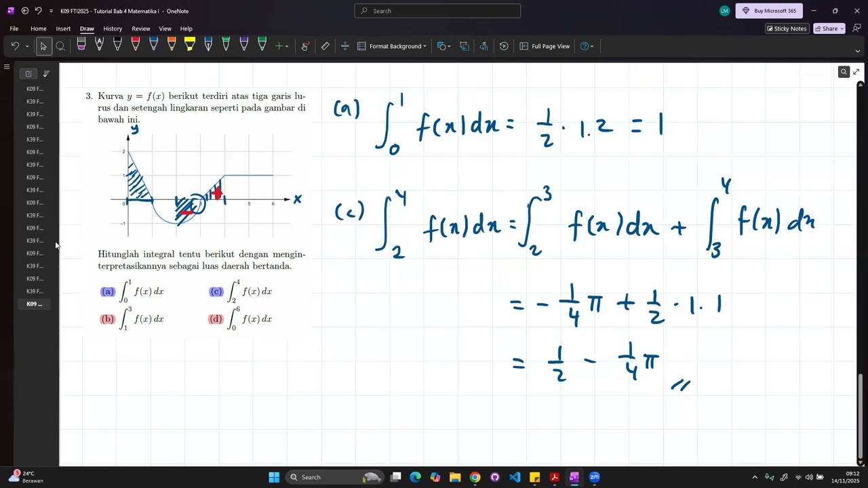This screenshot has height=488, width=868.
Task: Switch to the Insert tab
Action: click(63, 28)
